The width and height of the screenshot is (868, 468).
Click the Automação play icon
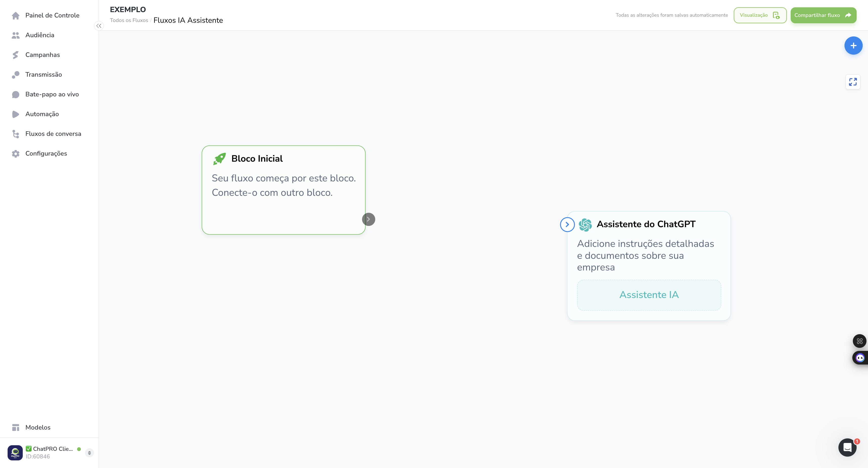click(15, 114)
